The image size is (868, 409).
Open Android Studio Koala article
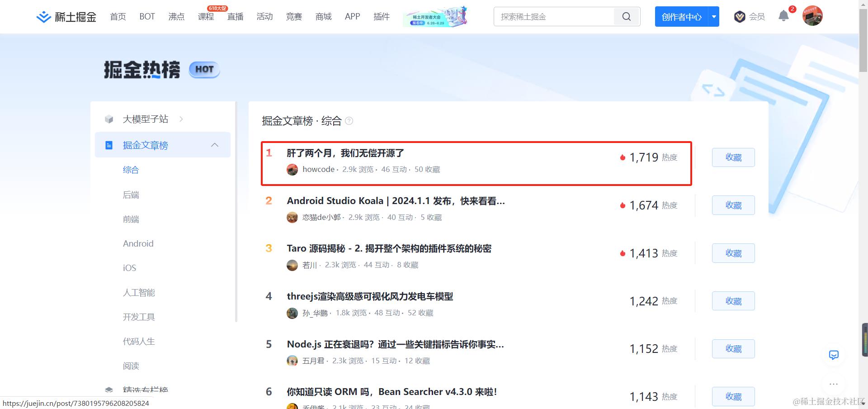click(396, 201)
